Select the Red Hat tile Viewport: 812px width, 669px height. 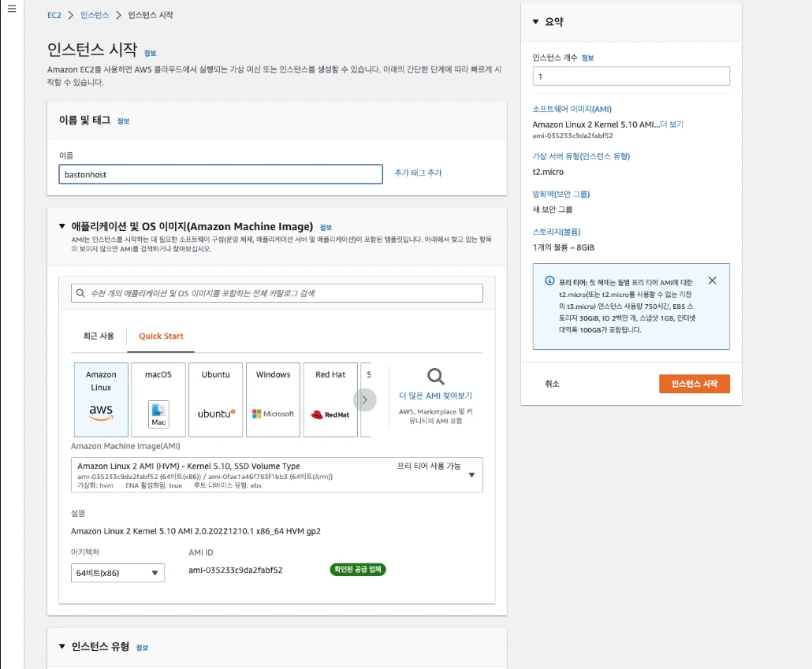tap(330, 400)
